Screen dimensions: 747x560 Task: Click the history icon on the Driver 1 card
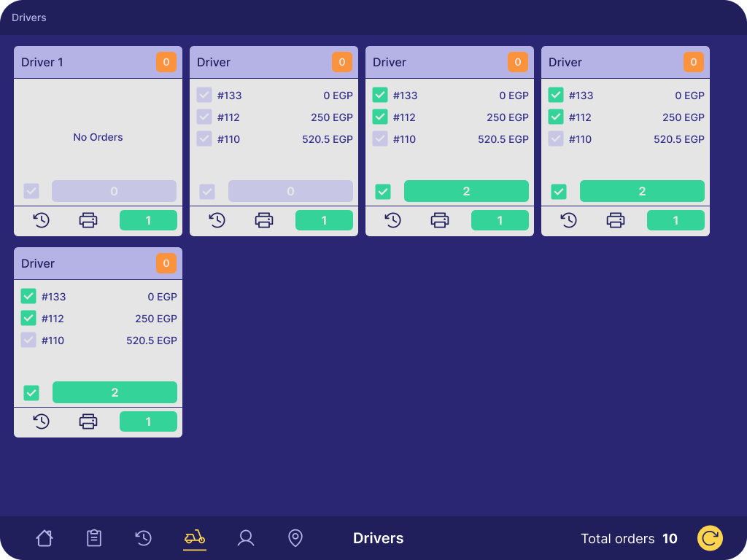[42, 219]
